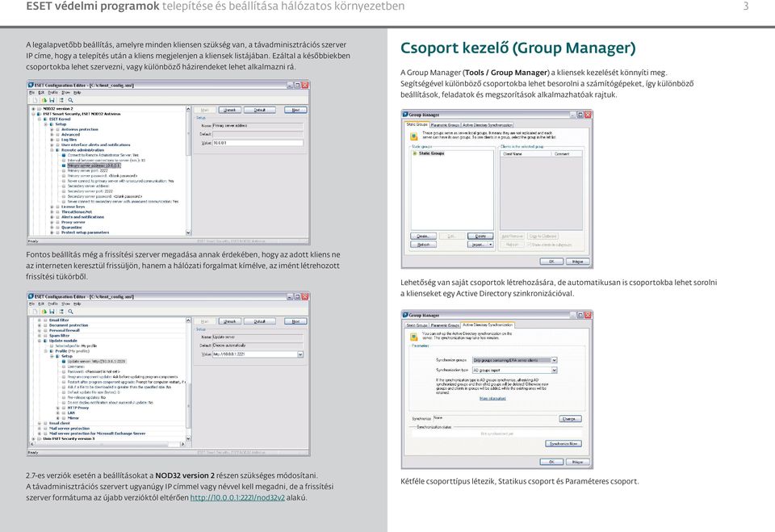
Task: Expand Mirror node in lower editor
Action: tap(58, 418)
